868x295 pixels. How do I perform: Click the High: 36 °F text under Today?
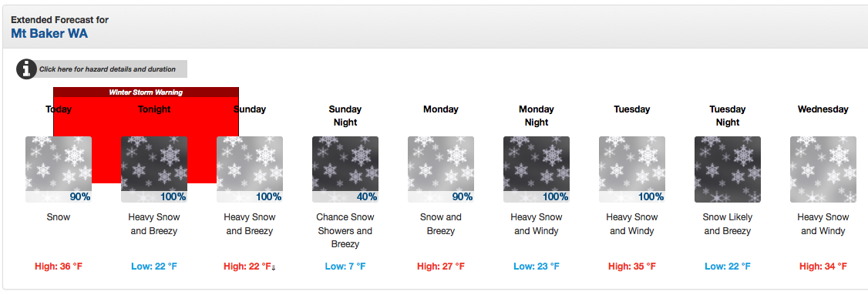(59, 267)
